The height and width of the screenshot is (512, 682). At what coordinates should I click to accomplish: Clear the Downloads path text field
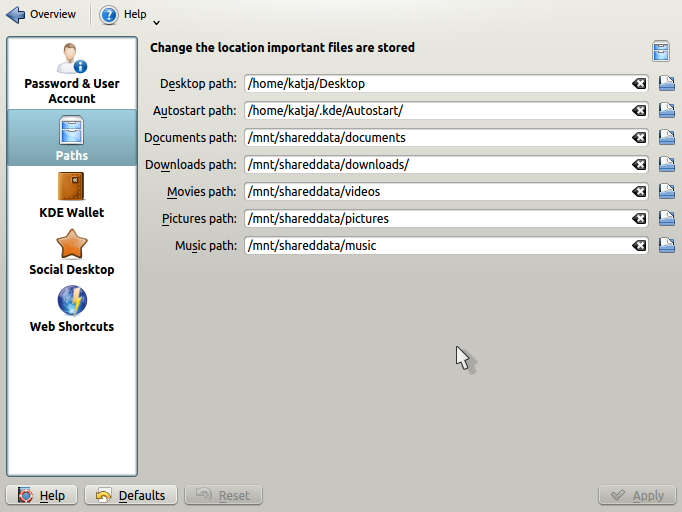pyautogui.click(x=639, y=165)
